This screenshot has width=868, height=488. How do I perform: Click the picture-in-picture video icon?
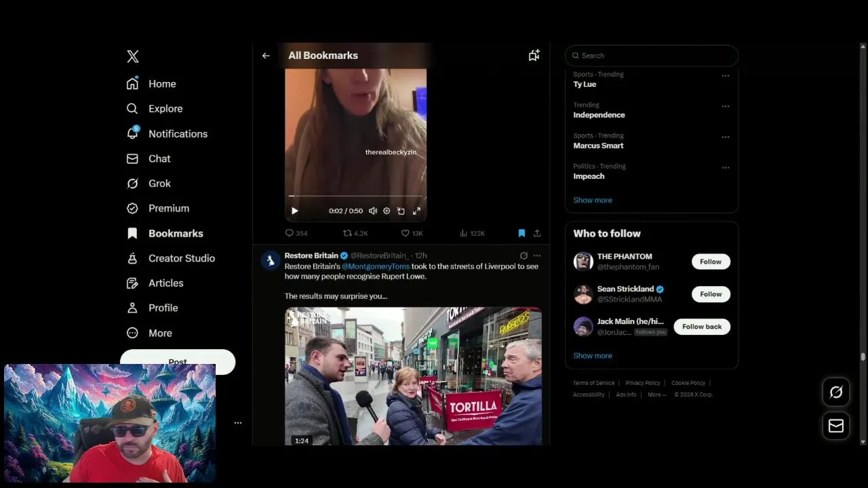pyautogui.click(x=401, y=211)
